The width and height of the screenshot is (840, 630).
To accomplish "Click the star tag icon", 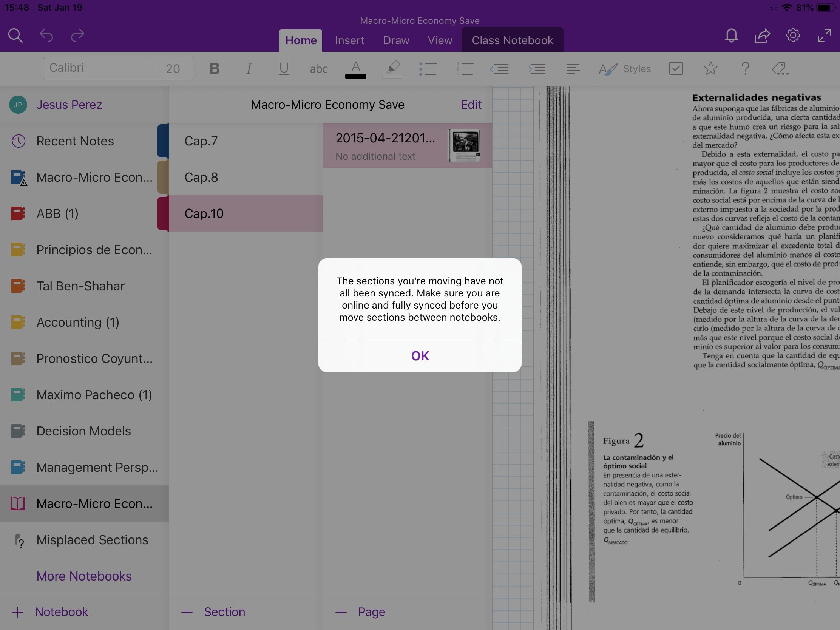I will (x=710, y=69).
